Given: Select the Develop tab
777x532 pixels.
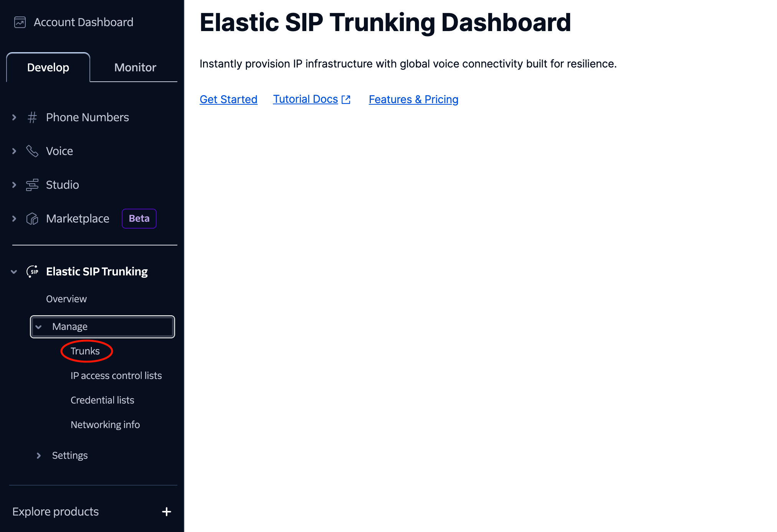Looking at the screenshot, I should pos(48,68).
